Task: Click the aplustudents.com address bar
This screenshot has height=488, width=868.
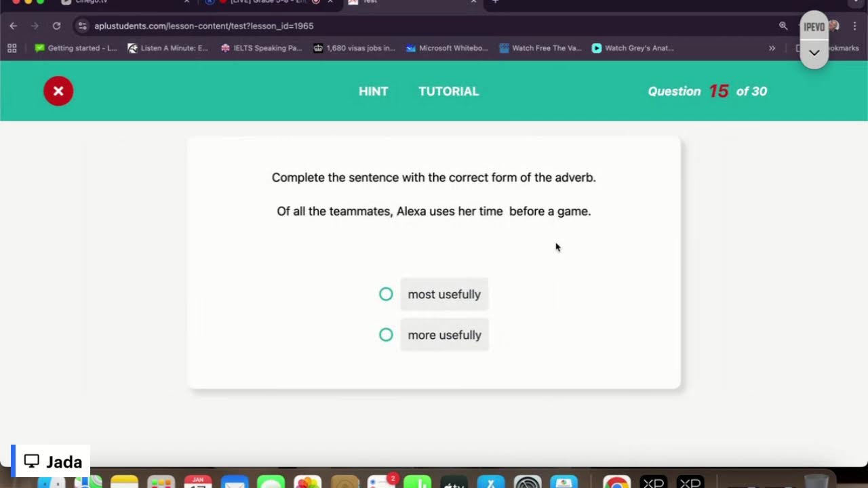Action: [203, 26]
